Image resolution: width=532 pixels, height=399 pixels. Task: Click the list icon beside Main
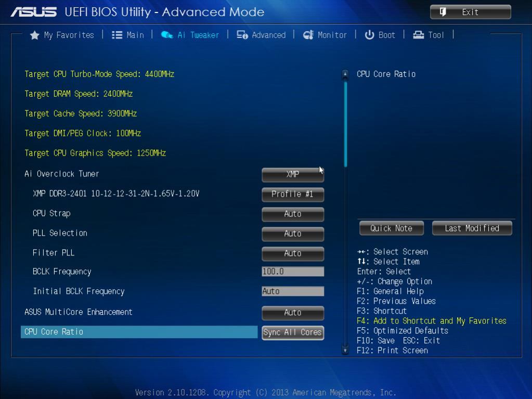click(x=117, y=35)
